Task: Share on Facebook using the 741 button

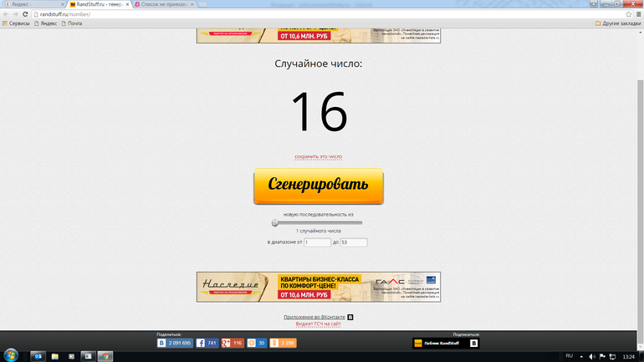Action: (x=207, y=343)
